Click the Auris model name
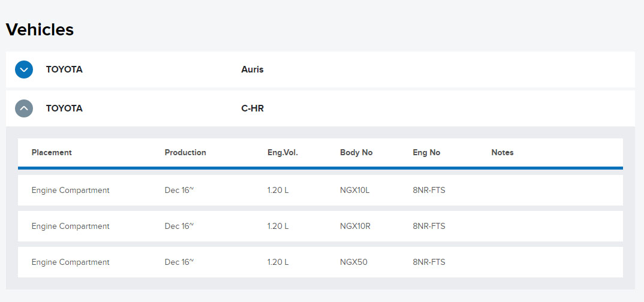Image resolution: width=644 pixels, height=302 pixels. click(252, 70)
